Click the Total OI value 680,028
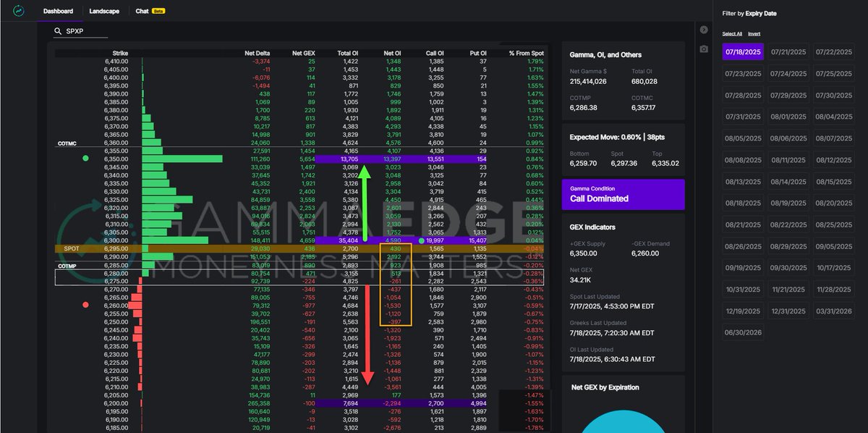This screenshot has height=433, width=868. pyautogui.click(x=644, y=82)
